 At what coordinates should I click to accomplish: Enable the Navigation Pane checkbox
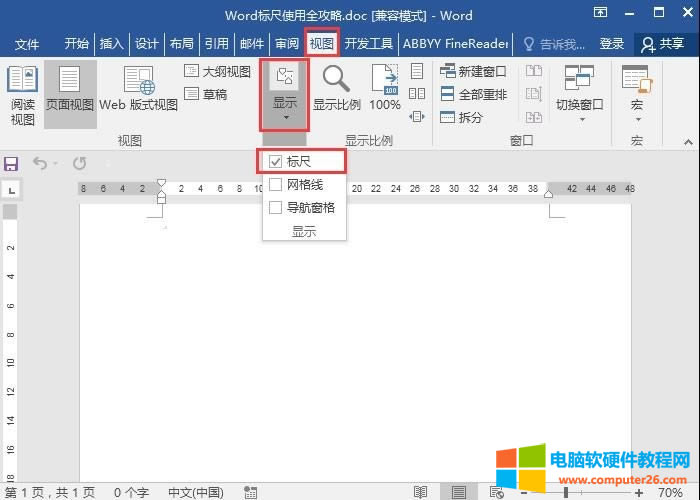pos(276,208)
